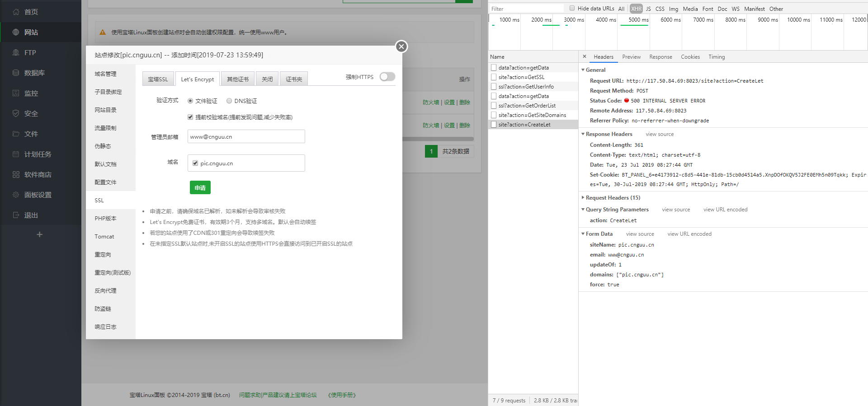
Task: Click the folder icon beside 文件
Action: click(16, 134)
